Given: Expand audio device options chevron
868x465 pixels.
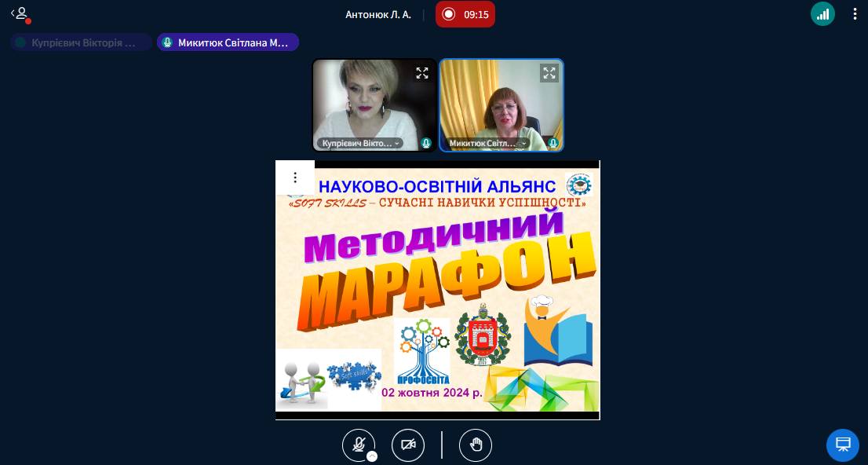Looking at the screenshot, I should [372, 456].
